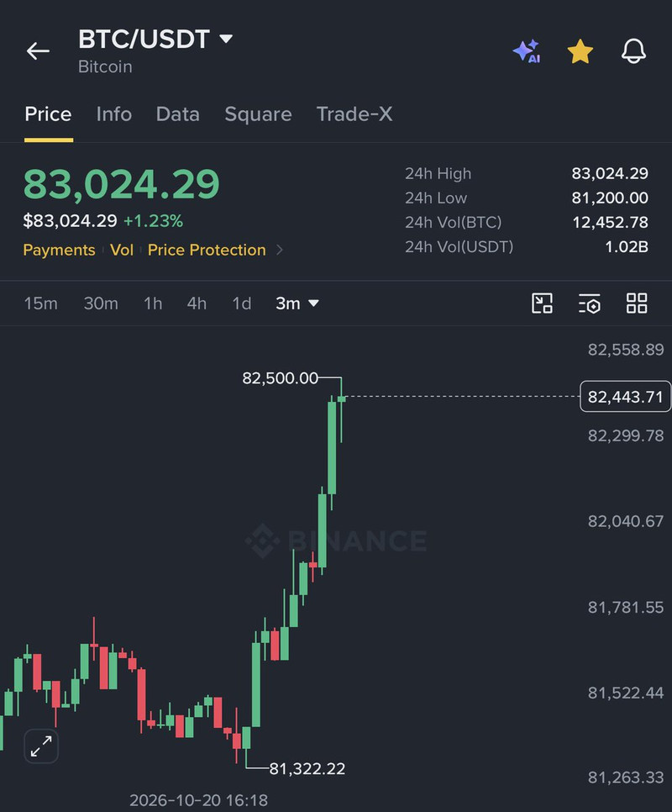Select the 1h chart interval
The width and height of the screenshot is (672, 812).
(x=153, y=303)
